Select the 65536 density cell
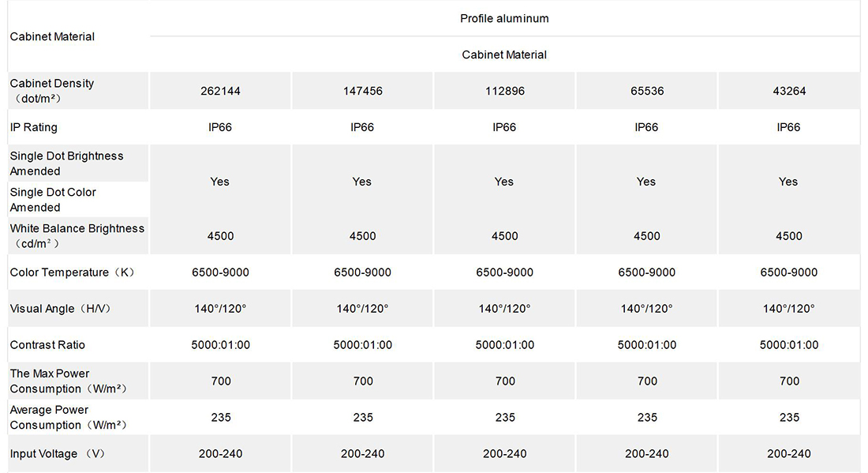The width and height of the screenshot is (868, 473). [x=647, y=91]
